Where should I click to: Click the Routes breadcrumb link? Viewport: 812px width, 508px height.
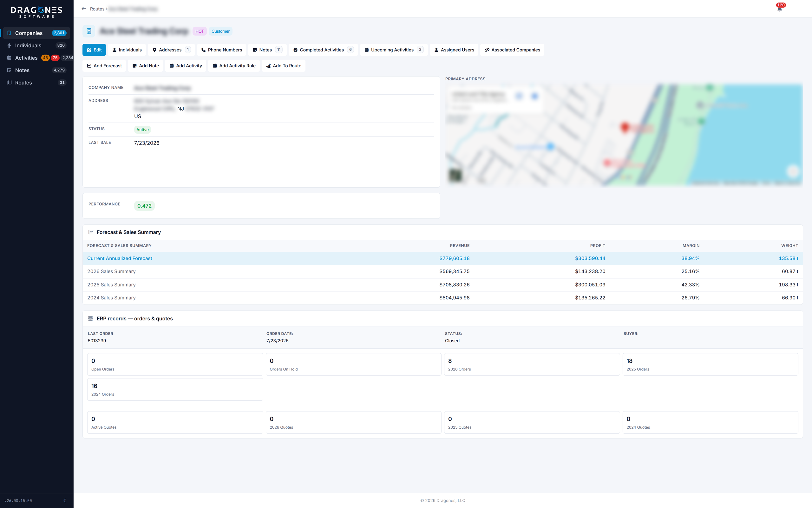[97, 9]
